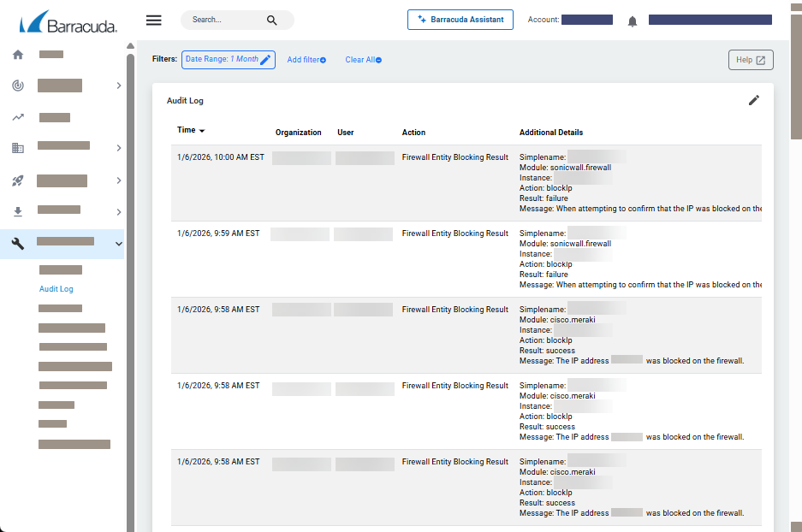Edit the Audit Log columns via pencil icon
The height and width of the screenshot is (532, 802).
[x=754, y=100]
